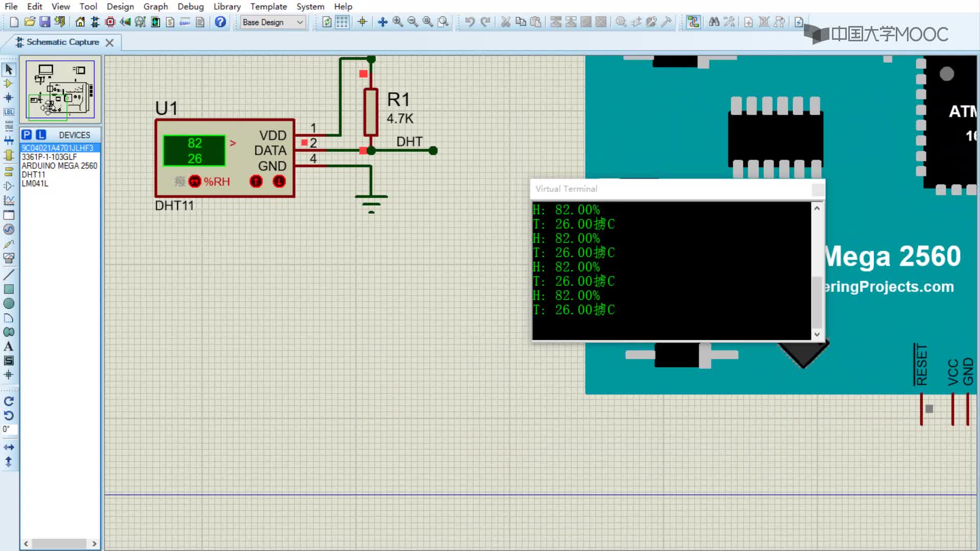
Task: Click the R1 4.7K resistor body
Action: tap(371, 112)
